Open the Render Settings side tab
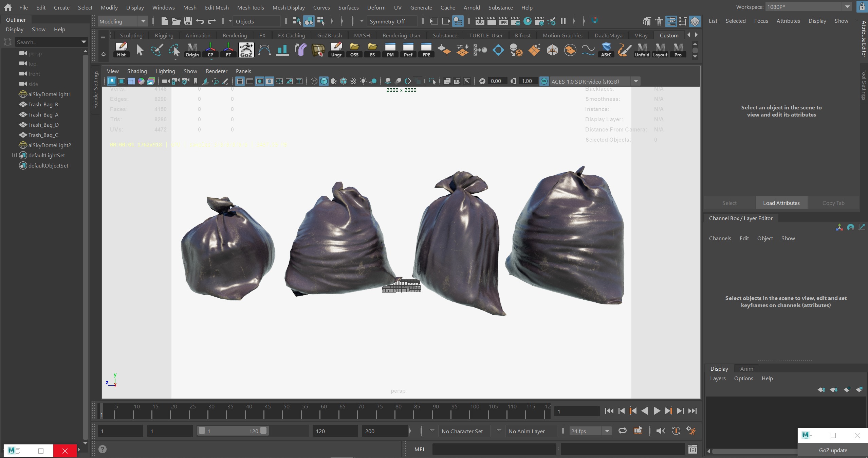This screenshot has height=458, width=868. pyautogui.click(x=96, y=90)
